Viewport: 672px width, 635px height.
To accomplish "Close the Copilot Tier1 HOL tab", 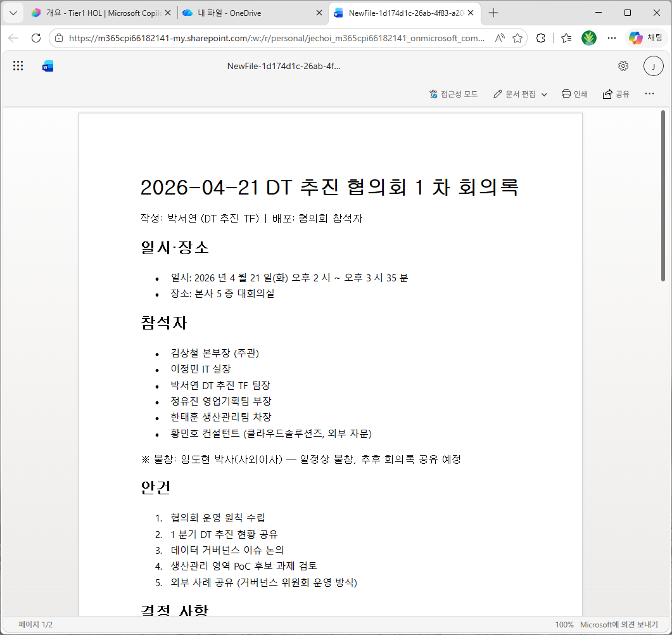I will coord(168,13).
